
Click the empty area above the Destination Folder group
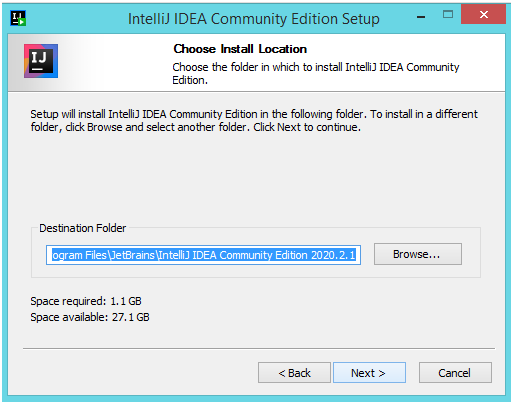coord(255,177)
